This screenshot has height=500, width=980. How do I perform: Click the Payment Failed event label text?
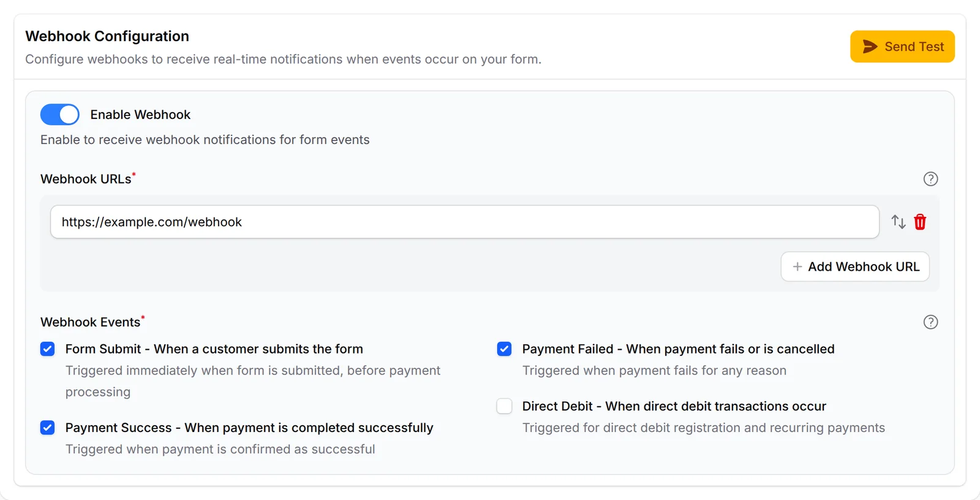click(x=679, y=349)
